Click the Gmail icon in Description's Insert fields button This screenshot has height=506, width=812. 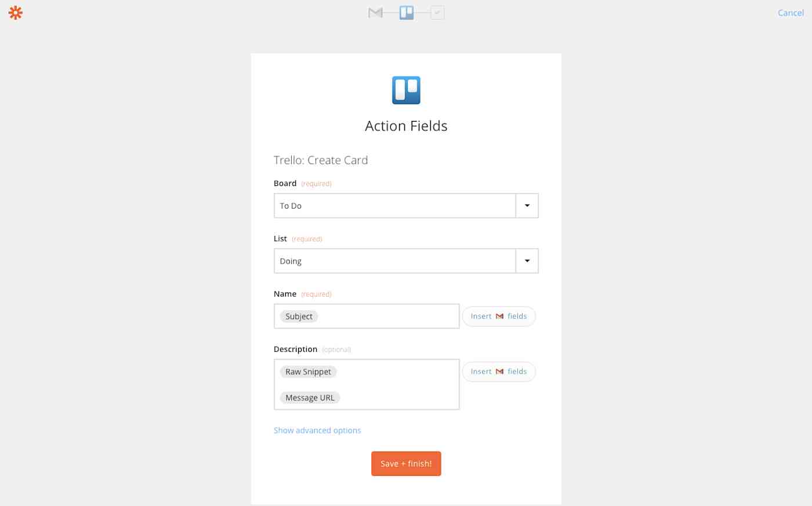(x=499, y=371)
